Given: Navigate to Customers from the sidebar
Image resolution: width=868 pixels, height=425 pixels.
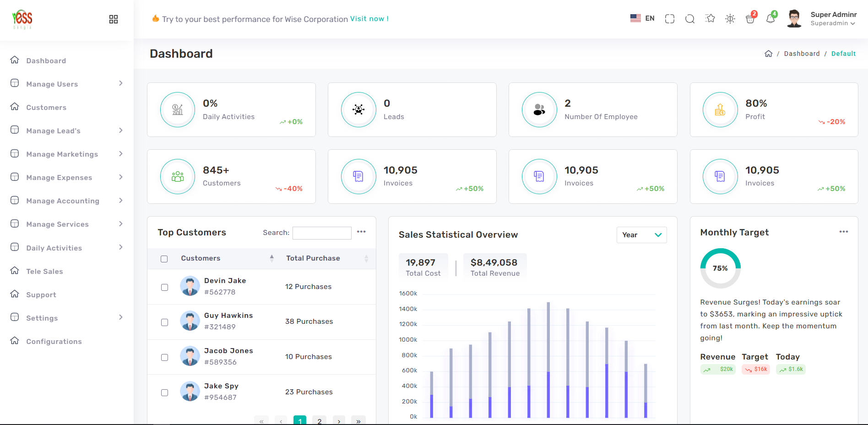Looking at the screenshot, I should (x=45, y=107).
